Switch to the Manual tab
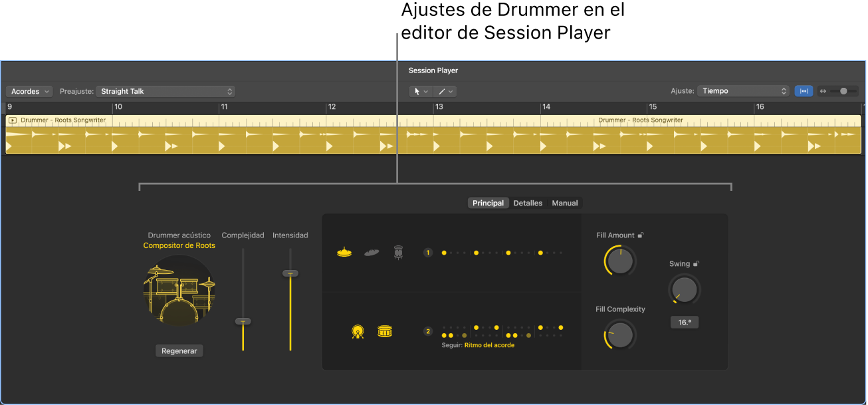This screenshot has width=868, height=405. coord(564,203)
